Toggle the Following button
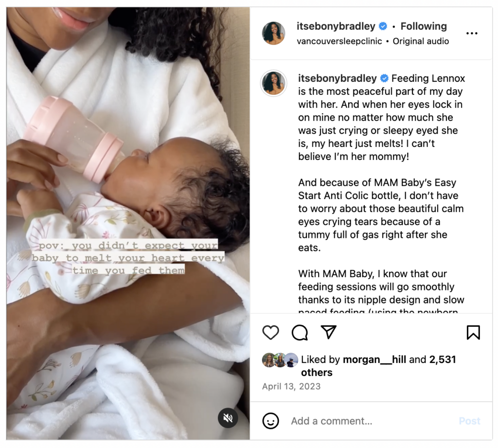This screenshot has width=498, height=448. pyautogui.click(x=424, y=26)
